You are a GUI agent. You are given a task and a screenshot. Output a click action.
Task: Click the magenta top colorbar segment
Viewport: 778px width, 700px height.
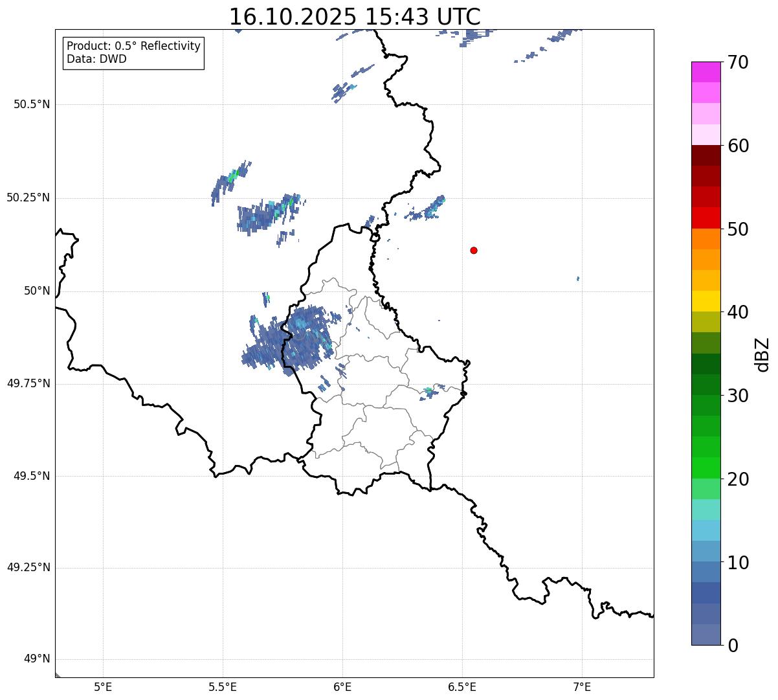(x=706, y=72)
